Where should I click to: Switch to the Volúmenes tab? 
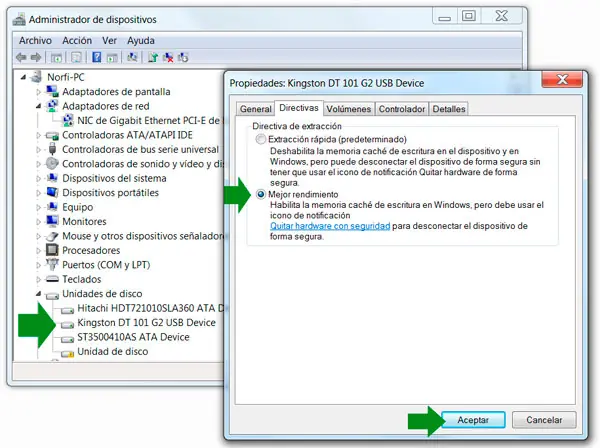349,109
